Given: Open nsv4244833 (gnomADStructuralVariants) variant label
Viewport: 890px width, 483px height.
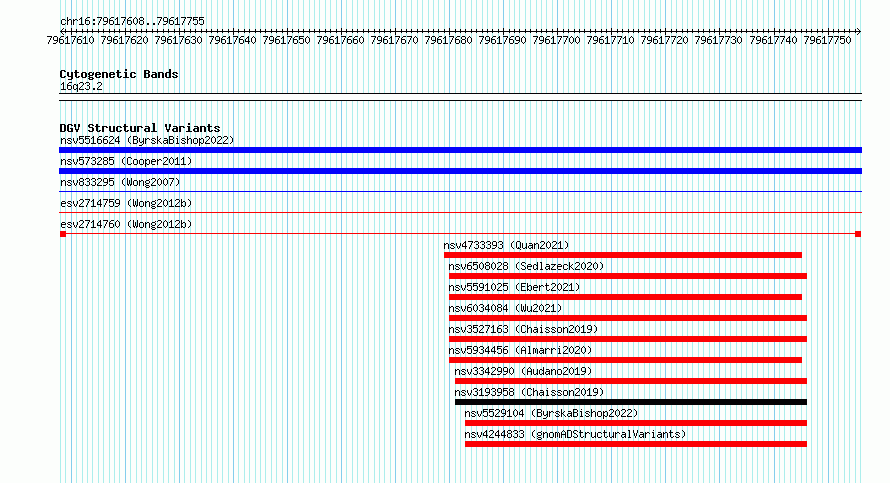Looking at the screenshot, I should point(576,434).
